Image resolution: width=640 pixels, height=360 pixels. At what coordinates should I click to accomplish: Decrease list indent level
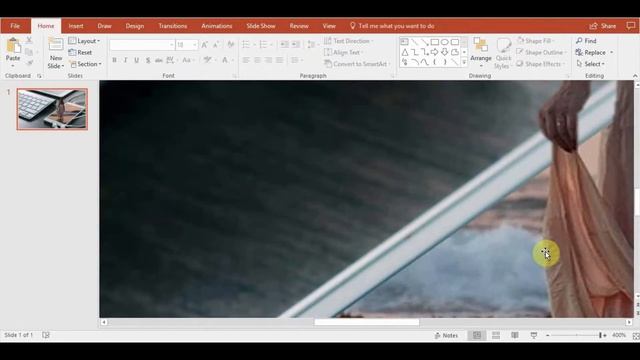[284, 44]
